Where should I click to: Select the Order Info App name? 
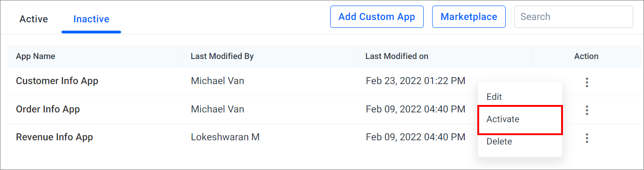(48, 109)
